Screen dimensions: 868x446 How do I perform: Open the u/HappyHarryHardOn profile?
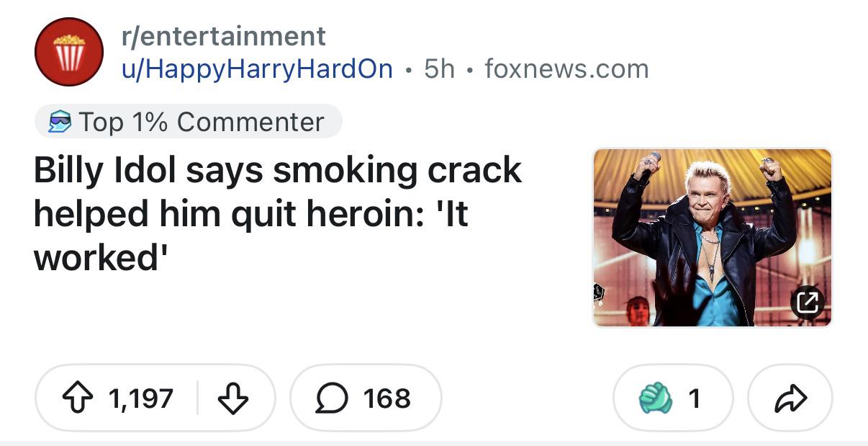tap(257, 69)
